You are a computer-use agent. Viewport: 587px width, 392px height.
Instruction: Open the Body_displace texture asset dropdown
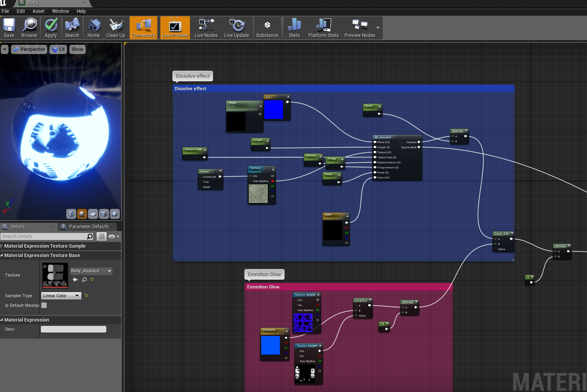[x=91, y=271]
